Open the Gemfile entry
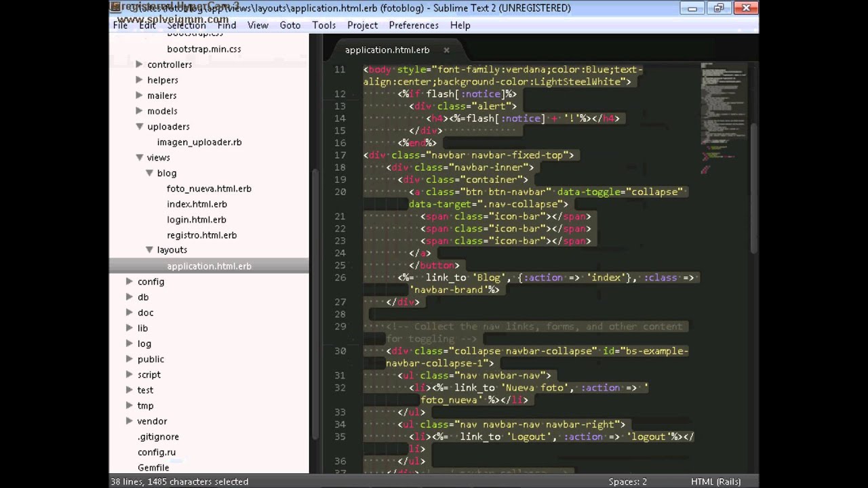The width and height of the screenshot is (868, 488). coord(153,468)
